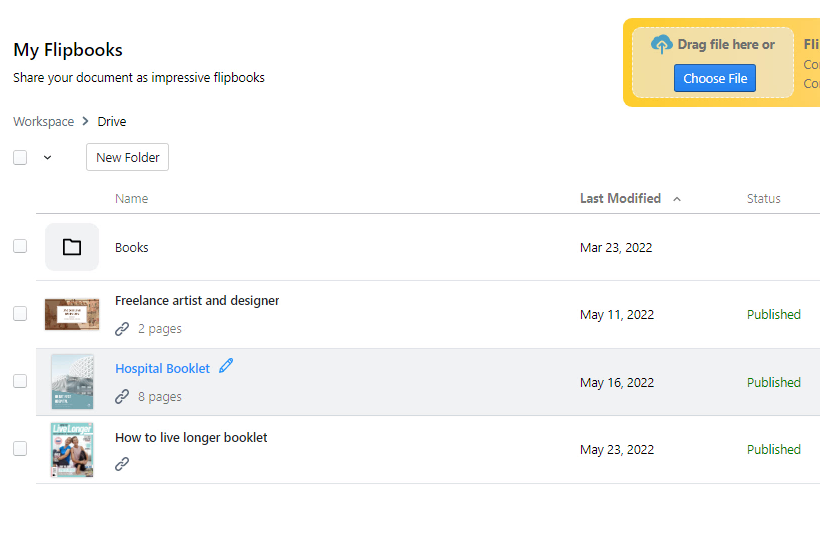Create a folder with New Folder button
The width and height of the screenshot is (820, 539).
point(127,157)
